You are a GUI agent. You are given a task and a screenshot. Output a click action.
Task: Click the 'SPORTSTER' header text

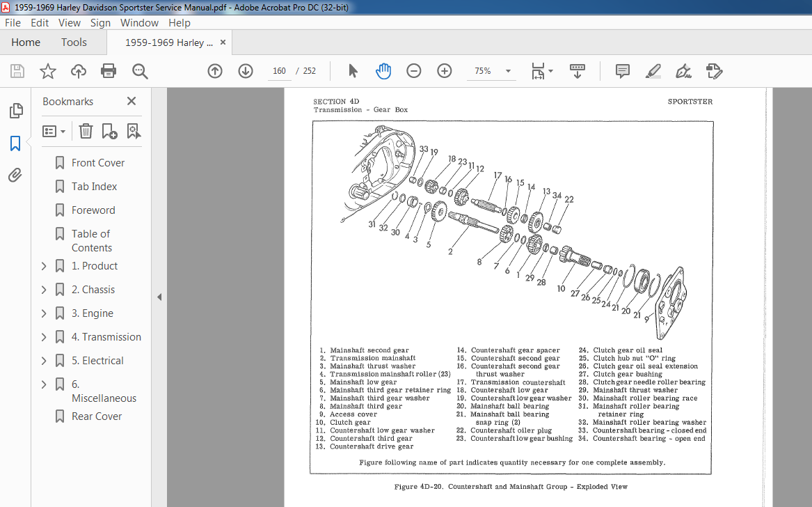690,102
